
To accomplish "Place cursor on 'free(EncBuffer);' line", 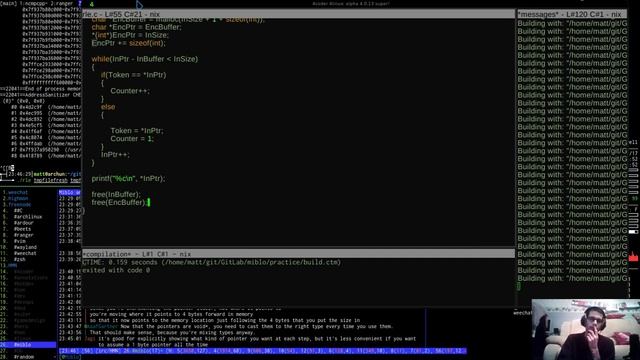I will (119, 202).
